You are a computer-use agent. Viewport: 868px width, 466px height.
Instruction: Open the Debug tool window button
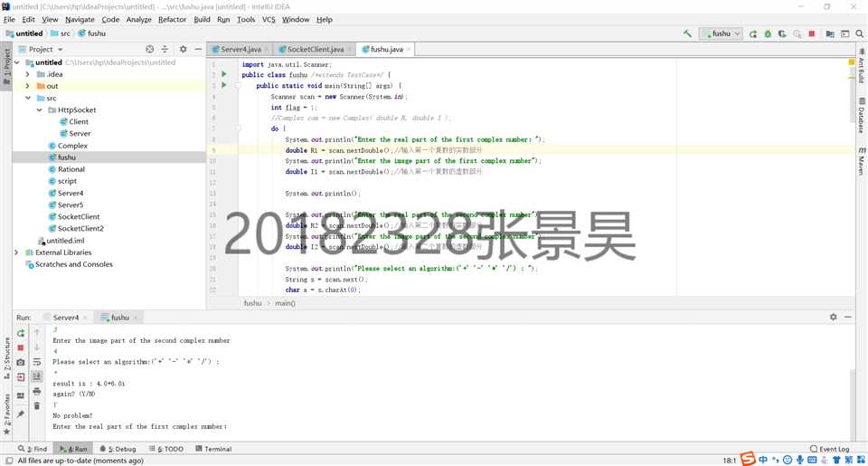[x=118, y=449]
